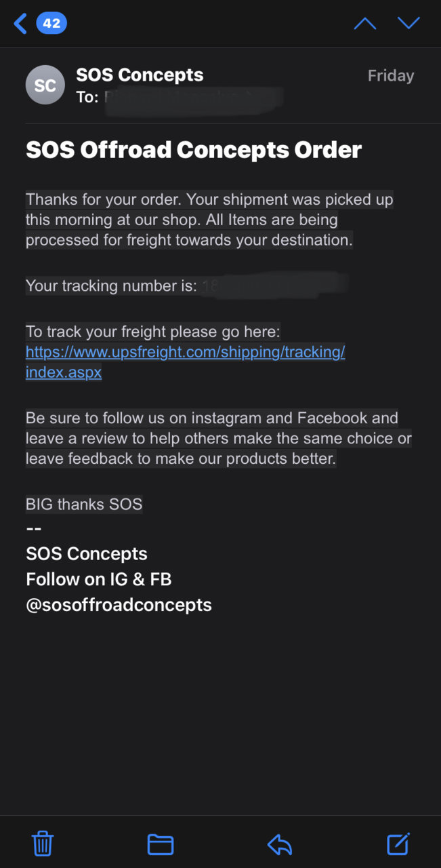Screen dimensions: 441x868
Task: Tap the 'To:' label to expand recipients
Action: pyautogui.click(x=87, y=97)
